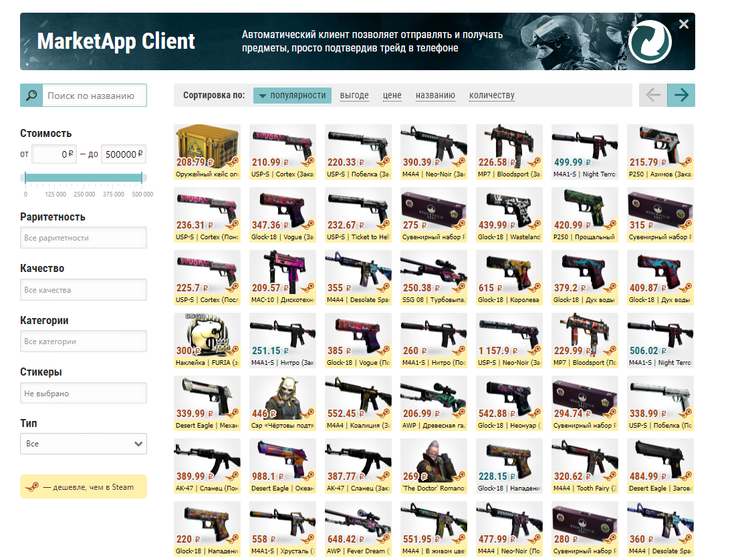The height and width of the screenshot is (560, 738).
Task: Open the Раритетность dropdown
Action: pos(84,238)
